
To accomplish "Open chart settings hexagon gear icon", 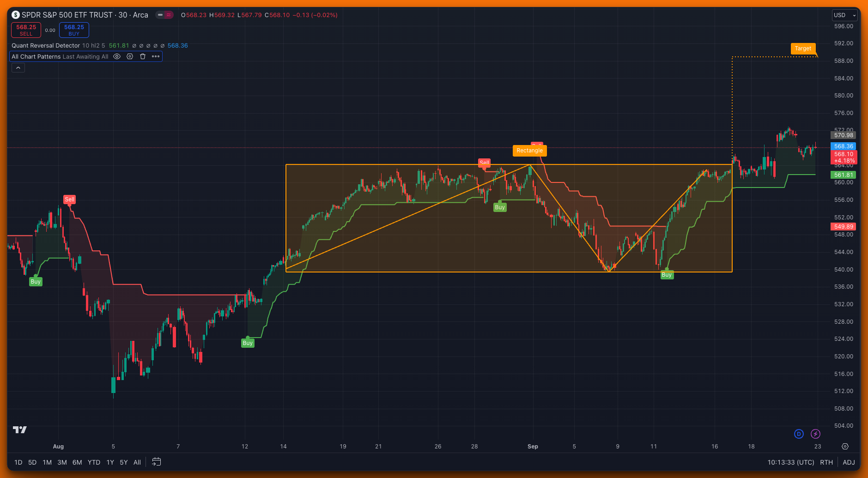I will tap(845, 447).
